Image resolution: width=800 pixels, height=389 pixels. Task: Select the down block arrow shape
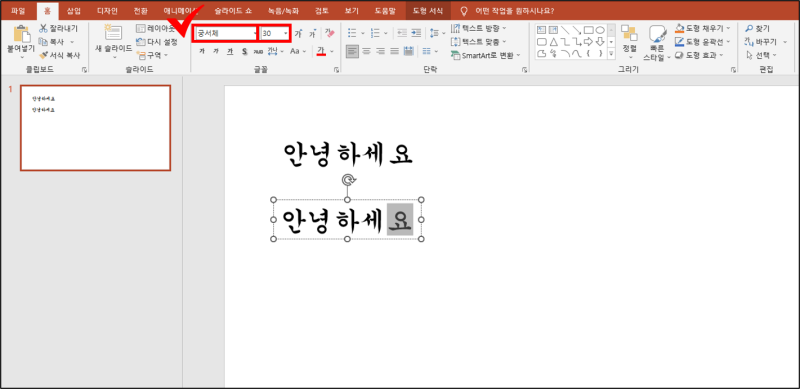point(600,42)
